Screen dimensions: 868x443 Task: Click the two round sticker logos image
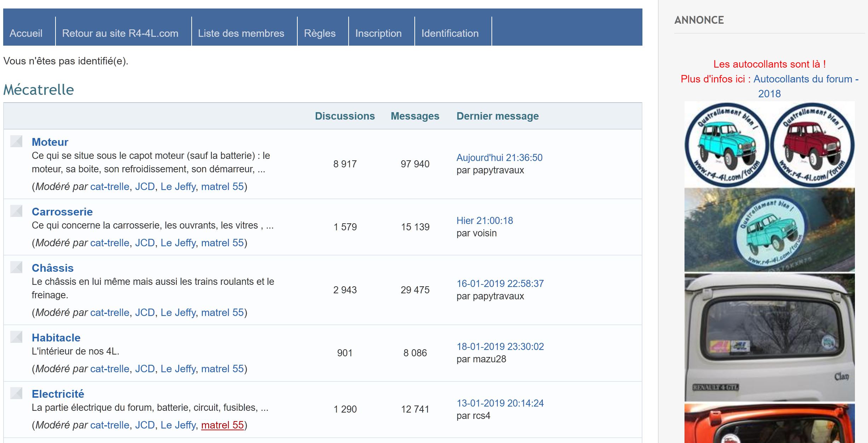coord(769,144)
